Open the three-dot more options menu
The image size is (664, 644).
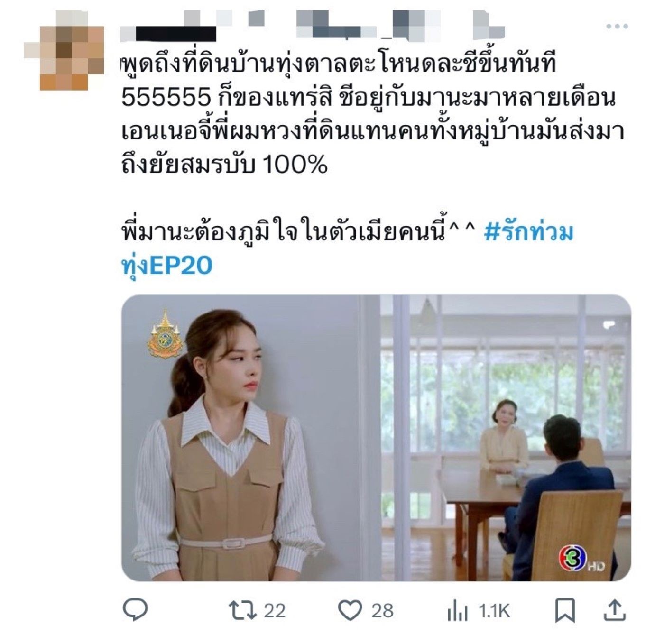pyautogui.click(x=617, y=27)
